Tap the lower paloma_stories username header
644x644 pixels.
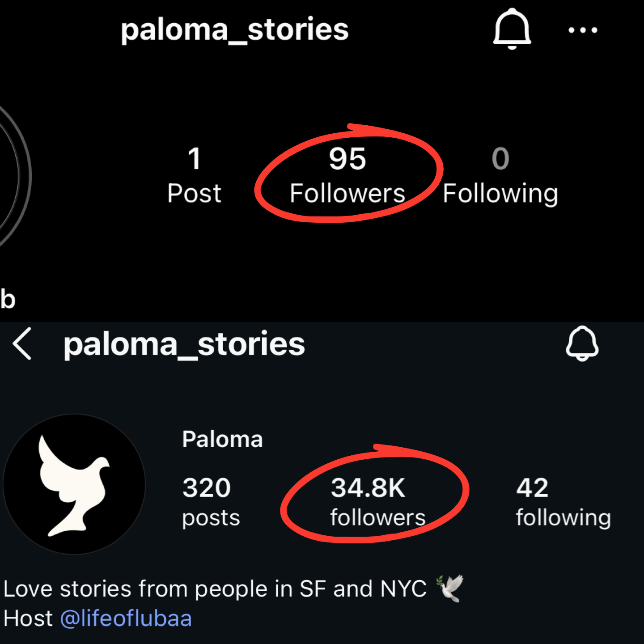pos(184,344)
